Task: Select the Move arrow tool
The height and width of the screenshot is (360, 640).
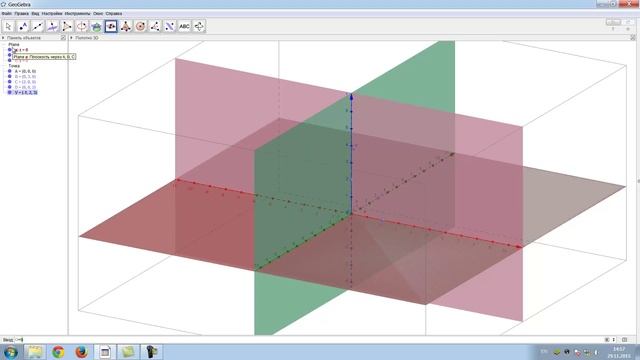Action: coord(8,27)
